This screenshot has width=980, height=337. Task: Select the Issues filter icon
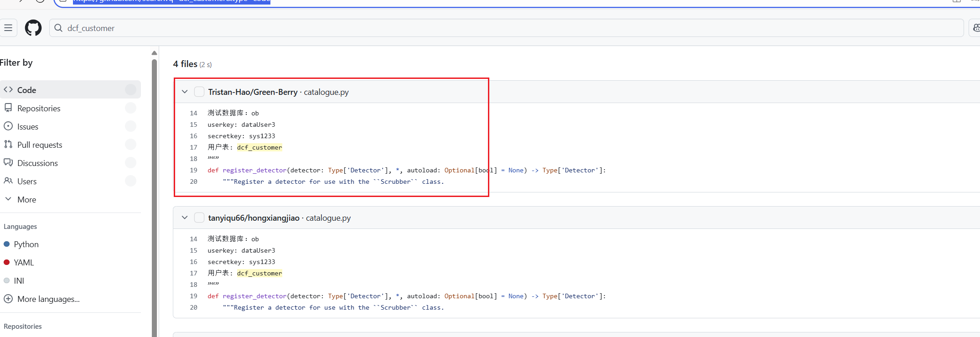pyautogui.click(x=8, y=126)
